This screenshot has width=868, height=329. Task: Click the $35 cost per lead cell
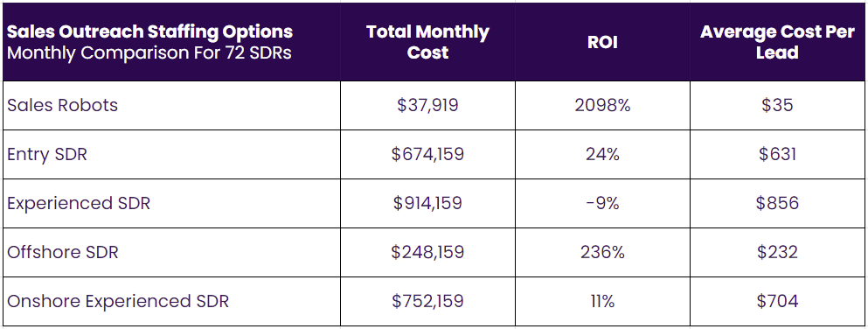[x=777, y=105]
